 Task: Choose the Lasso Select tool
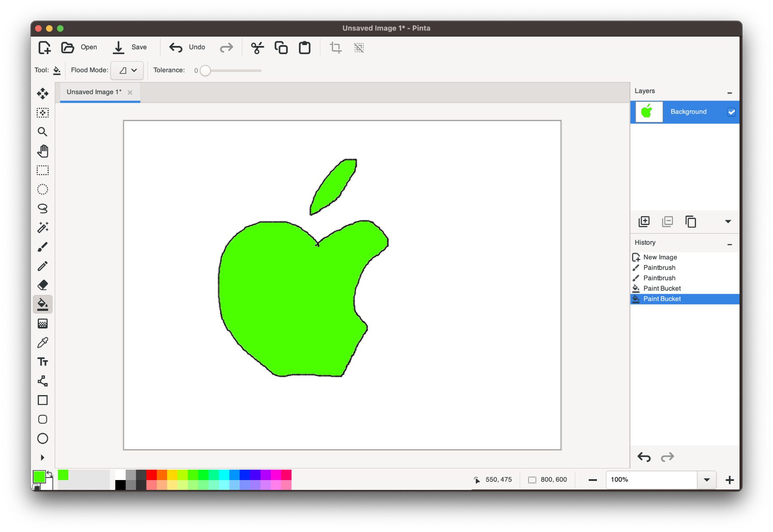point(43,209)
